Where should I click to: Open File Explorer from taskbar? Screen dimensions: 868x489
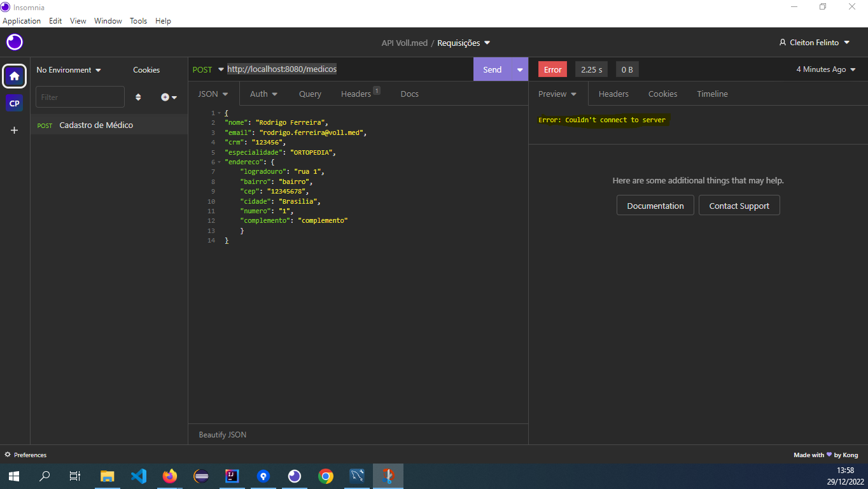coord(107,476)
